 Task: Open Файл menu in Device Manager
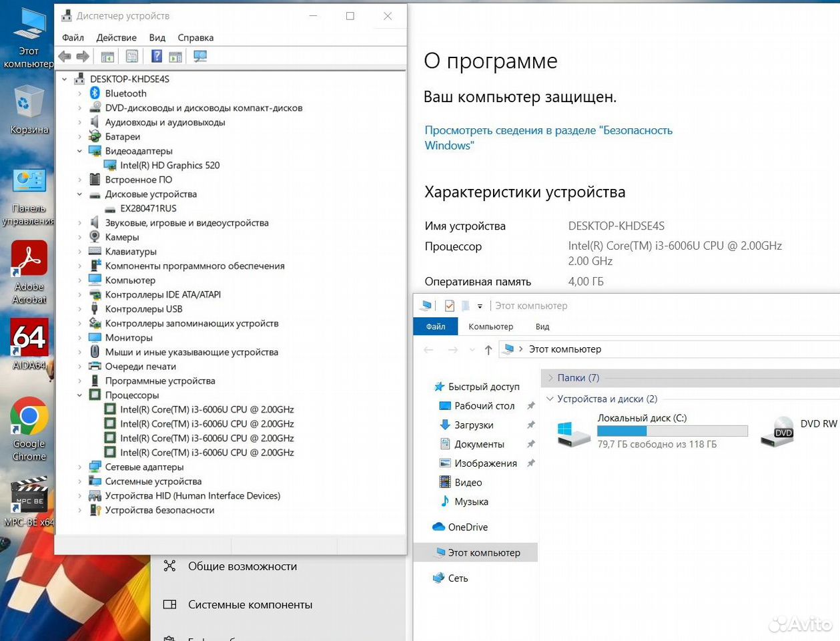73,37
